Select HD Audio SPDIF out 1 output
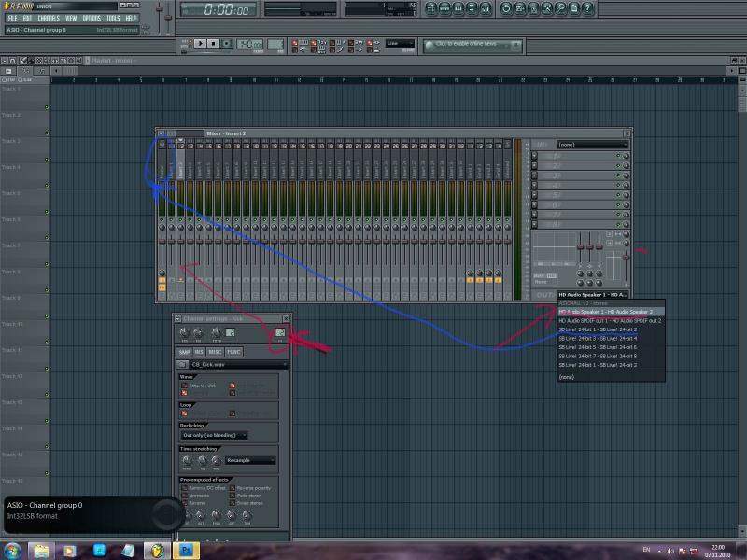 (x=610, y=320)
